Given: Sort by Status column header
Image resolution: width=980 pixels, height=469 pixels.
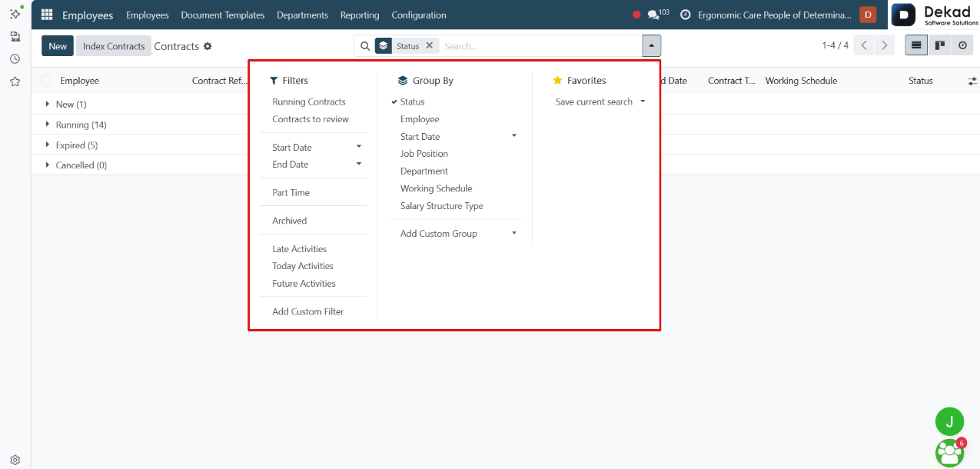Looking at the screenshot, I should click(921, 81).
